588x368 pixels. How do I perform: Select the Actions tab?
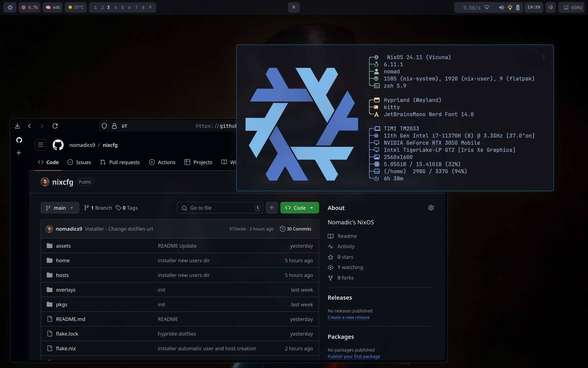tap(162, 162)
